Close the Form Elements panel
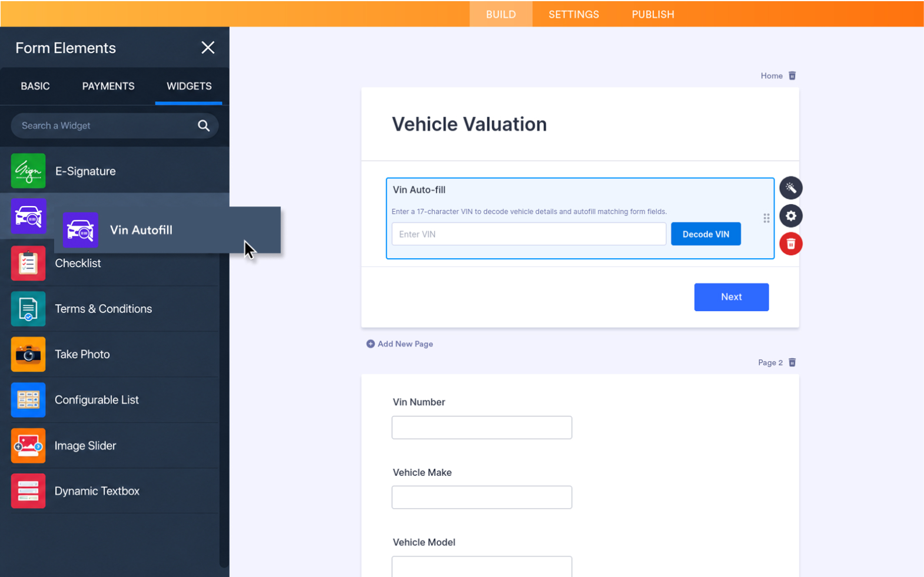The image size is (924, 577). click(208, 48)
